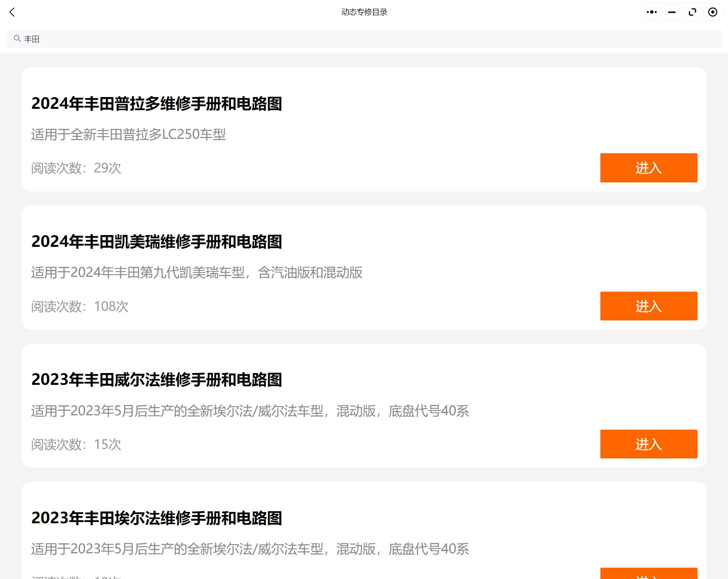The image size is (728, 579).
Task: Minimize the mini-program window
Action: point(671,12)
